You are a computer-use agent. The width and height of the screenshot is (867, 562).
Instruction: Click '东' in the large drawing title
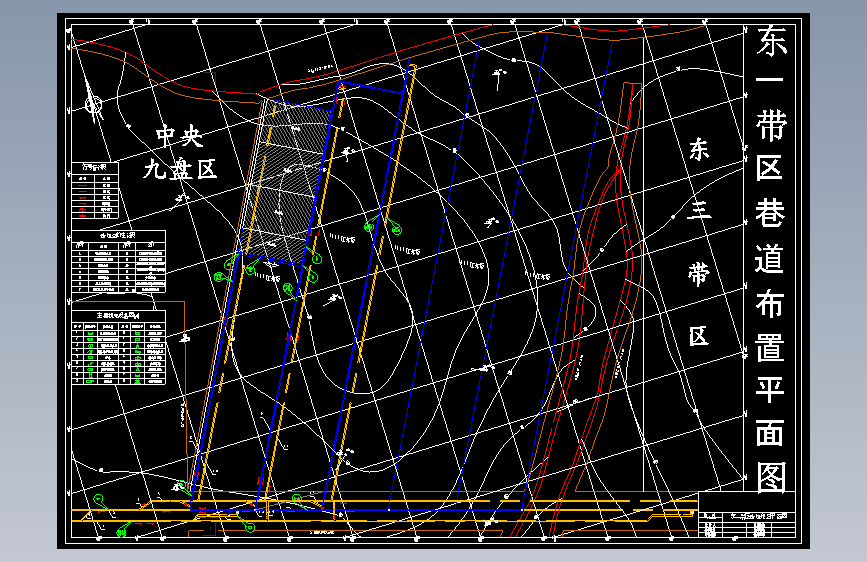click(771, 41)
